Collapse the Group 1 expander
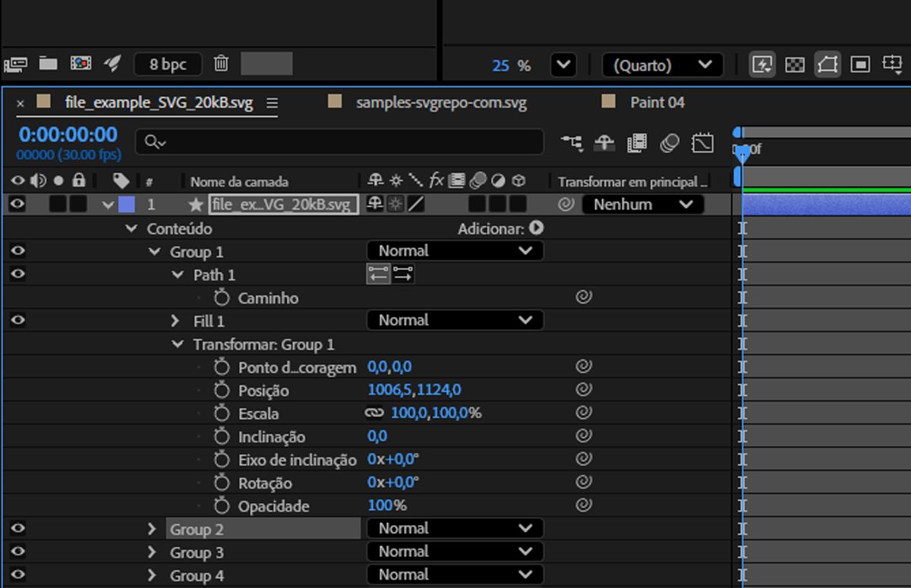This screenshot has height=588, width=911. (x=155, y=252)
